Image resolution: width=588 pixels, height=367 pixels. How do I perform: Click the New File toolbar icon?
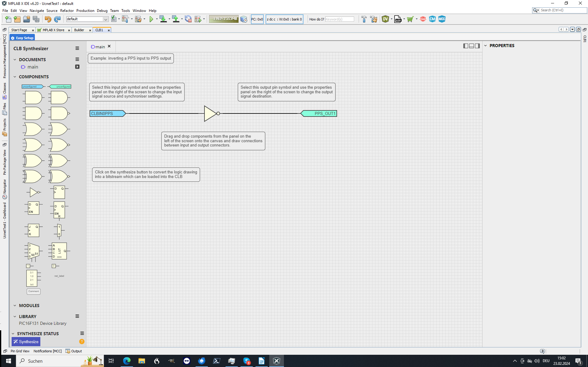[8, 19]
